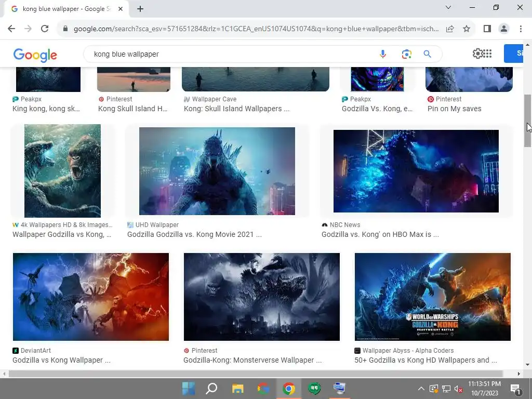This screenshot has height=399, width=532.
Task: Click the browser back arrow
Action: [11, 29]
